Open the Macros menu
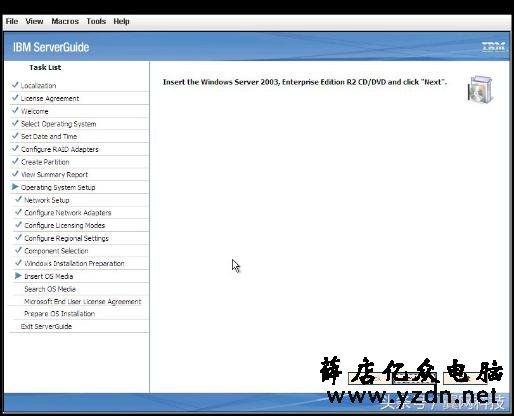 pos(65,21)
